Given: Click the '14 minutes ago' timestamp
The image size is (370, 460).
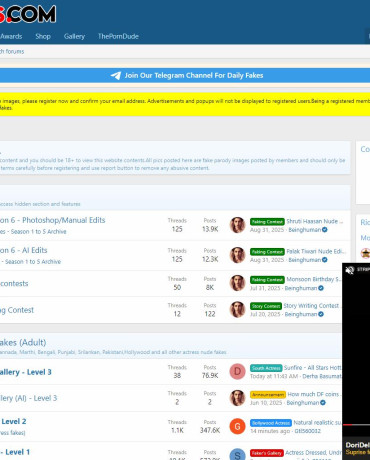Looking at the screenshot, I should coord(270,431).
